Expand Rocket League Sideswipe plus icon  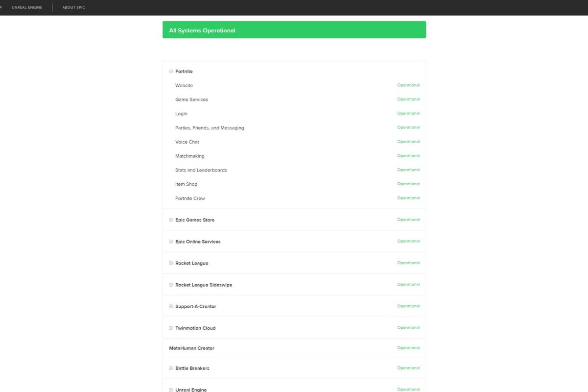171,285
